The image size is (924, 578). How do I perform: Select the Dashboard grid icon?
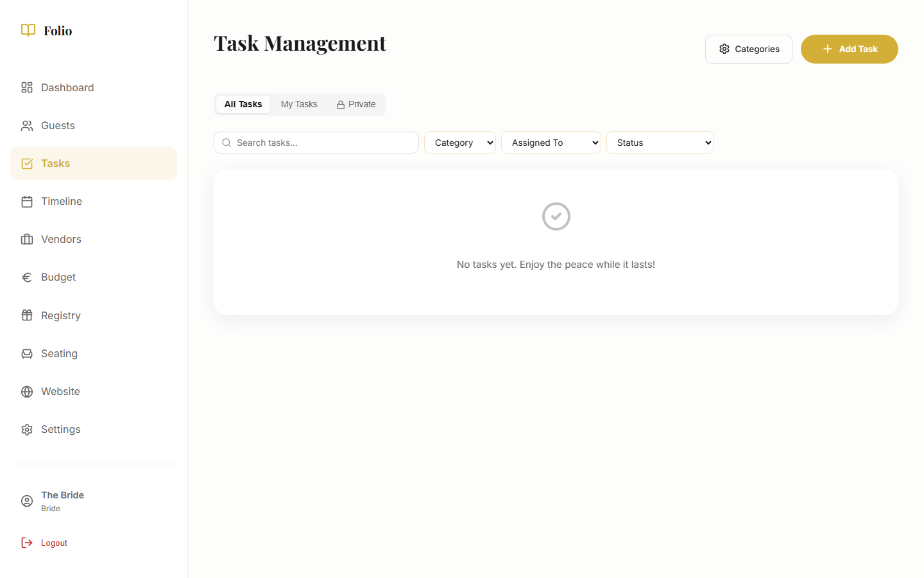click(26, 87)
